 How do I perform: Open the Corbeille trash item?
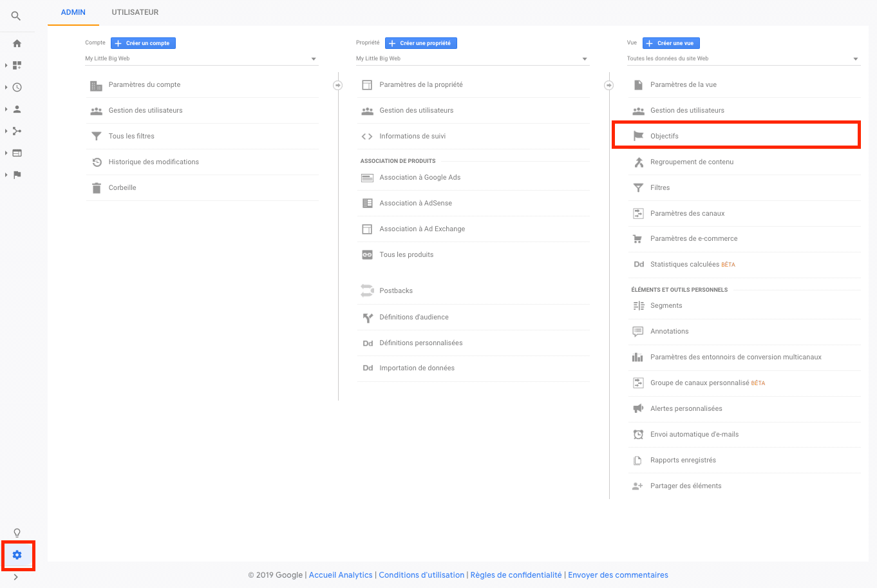122,188
